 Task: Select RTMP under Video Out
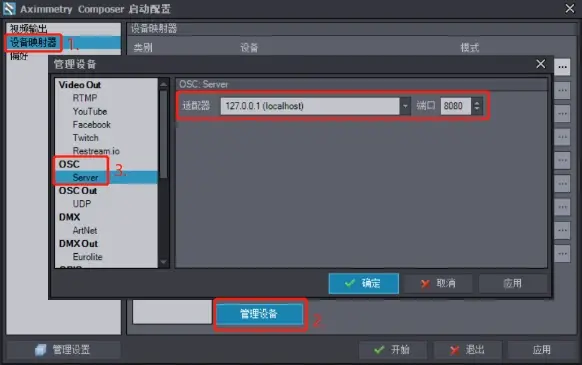[85, 98]
